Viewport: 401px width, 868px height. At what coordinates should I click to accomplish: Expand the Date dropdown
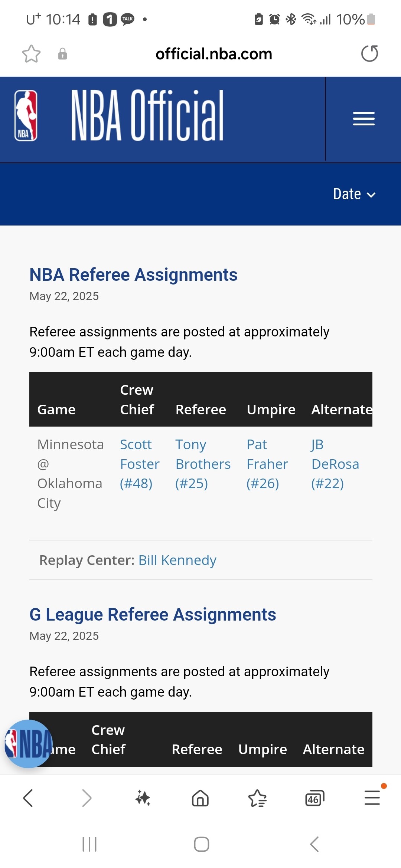(354, 194)
